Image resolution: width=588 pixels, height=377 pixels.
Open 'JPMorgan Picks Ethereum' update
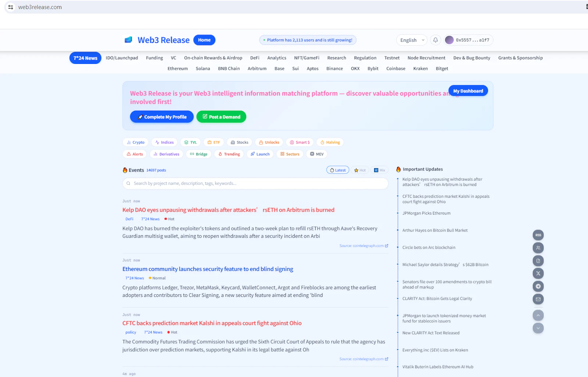(x=426, y=213)
